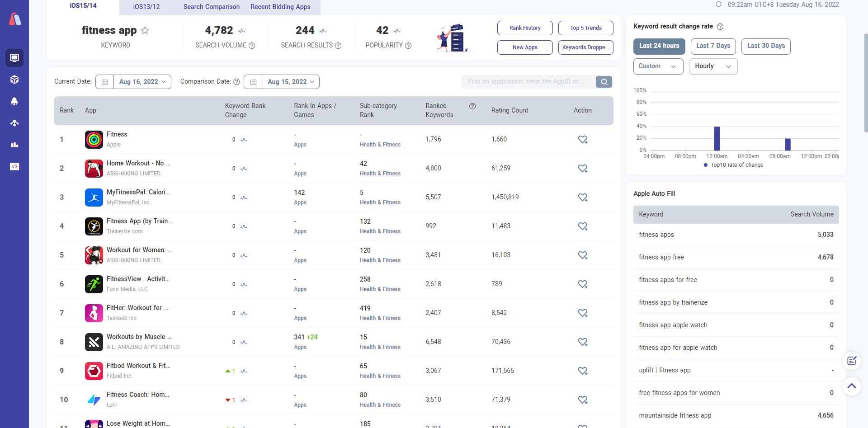The width and height of the screenshot is (868, 428).
Task: Favorite the FitnessView app
Action: [583, 284]
